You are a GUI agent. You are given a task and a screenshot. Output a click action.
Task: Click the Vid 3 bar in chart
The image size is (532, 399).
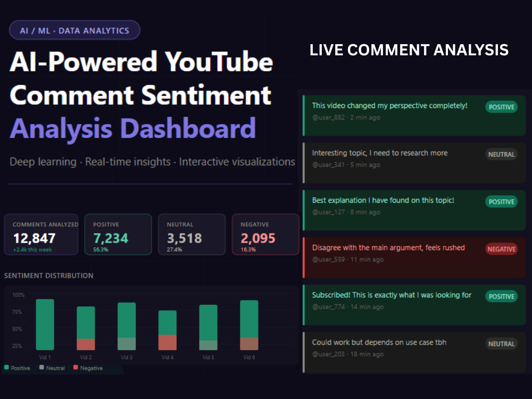point(127,326)
